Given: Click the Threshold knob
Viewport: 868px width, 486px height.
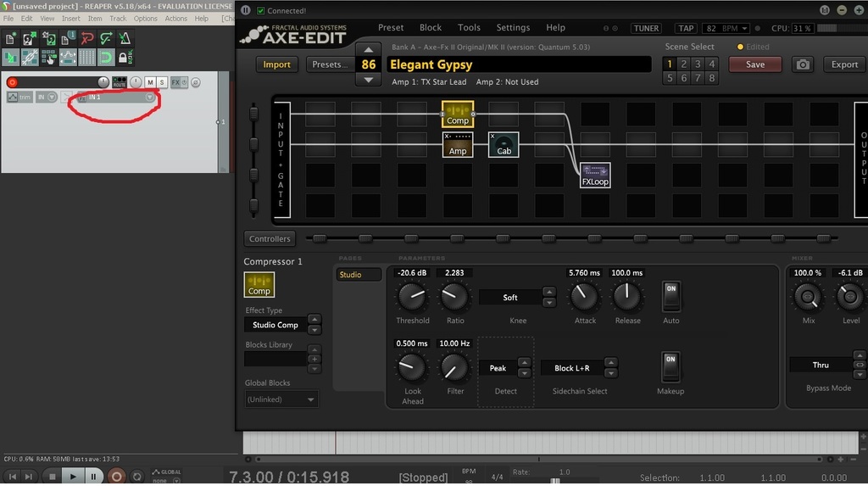Looking at the screenshot, I should [413, 297].
